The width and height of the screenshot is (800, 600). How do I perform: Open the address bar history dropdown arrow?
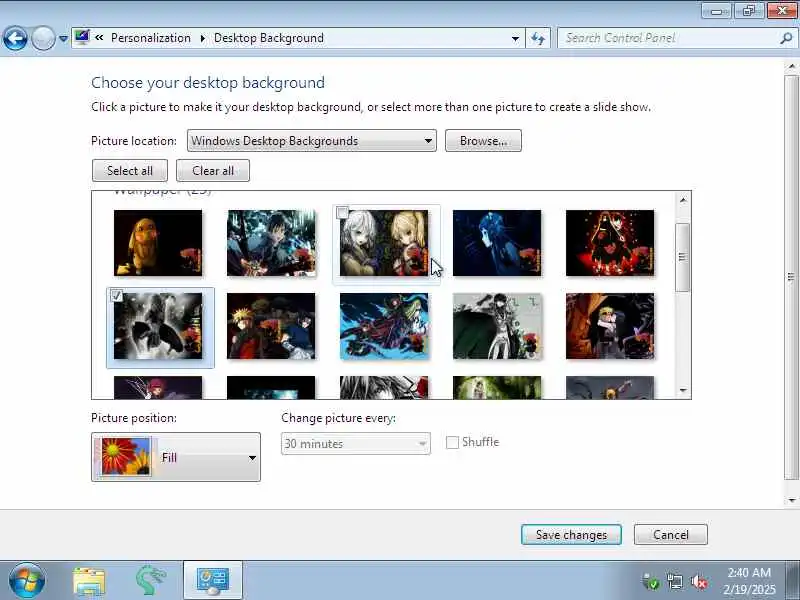point(515,38)
